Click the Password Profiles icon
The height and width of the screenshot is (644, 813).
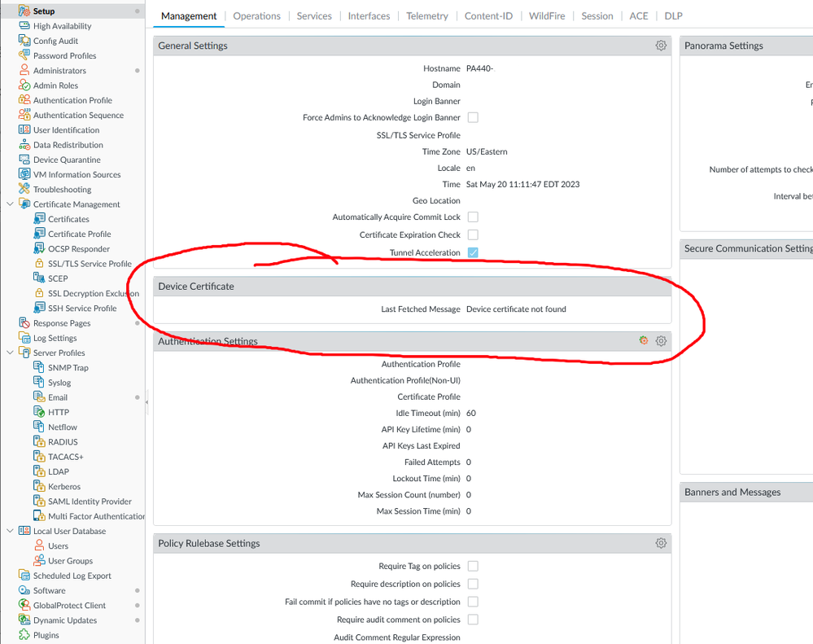pos(24,55)
